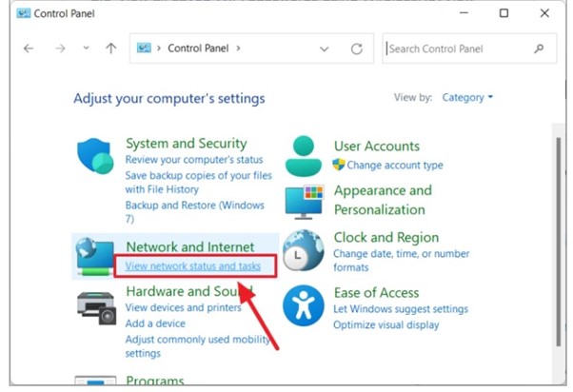Viewport: 573px width, 392px height.
Task: Open Let Windows suggest settings link
Action: [x=401, y=309]
